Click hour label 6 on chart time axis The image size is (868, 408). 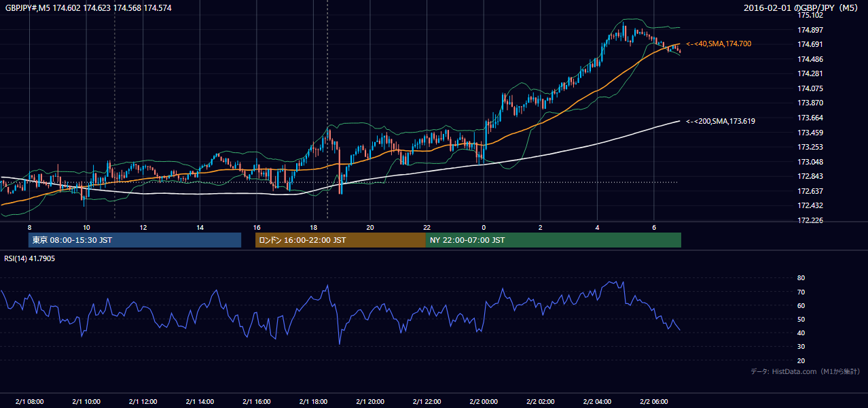pos(654,227)
